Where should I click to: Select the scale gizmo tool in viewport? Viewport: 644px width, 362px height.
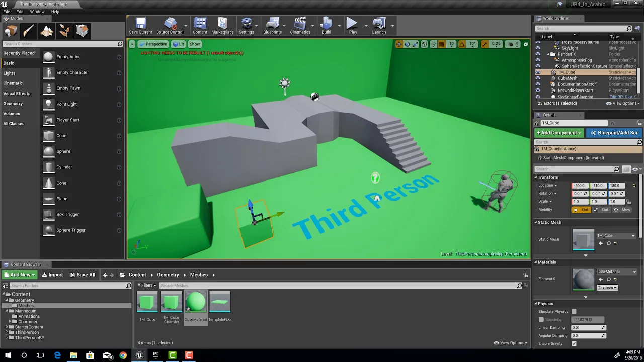tap(415, 44)
